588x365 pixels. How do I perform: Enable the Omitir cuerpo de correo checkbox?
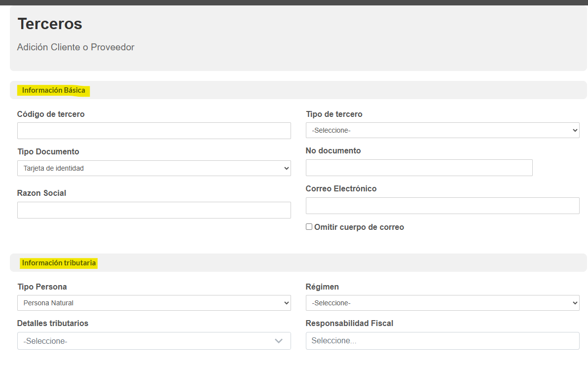tap(309, 227)
